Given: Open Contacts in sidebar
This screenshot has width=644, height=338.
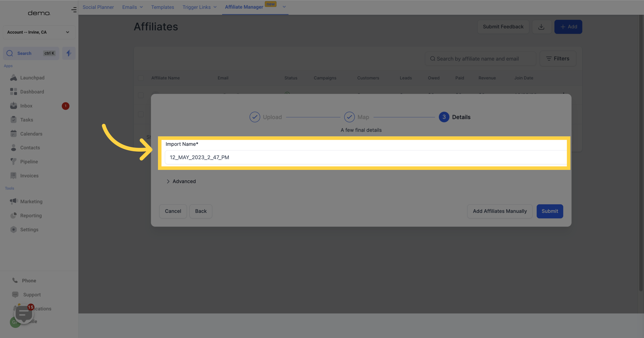Looking at the screenshot, I should click(x=30, y=148).
